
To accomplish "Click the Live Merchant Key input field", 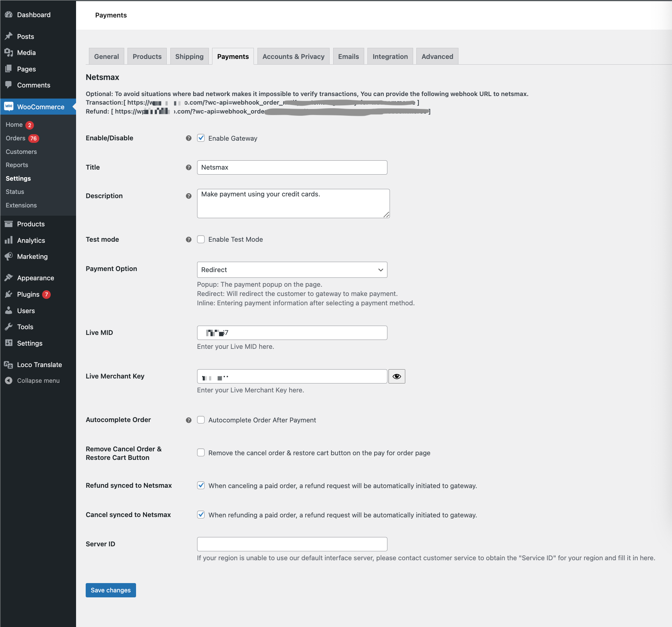I will point(292,376).
